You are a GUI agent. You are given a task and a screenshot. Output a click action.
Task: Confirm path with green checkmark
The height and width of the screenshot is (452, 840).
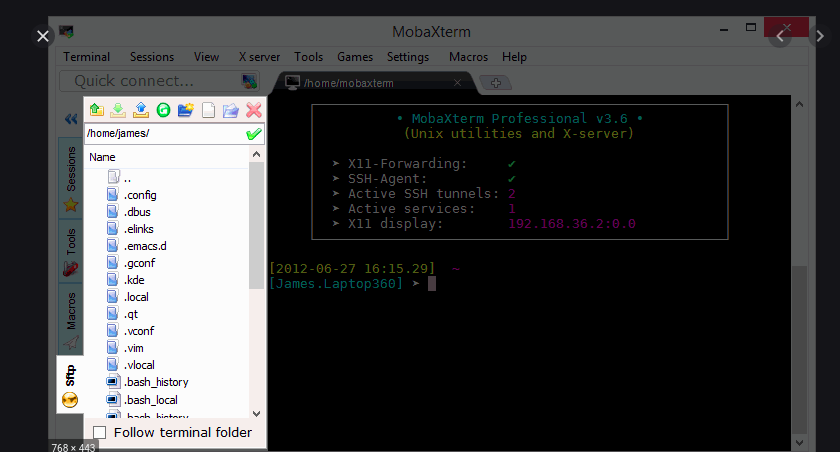coord(254,133)
